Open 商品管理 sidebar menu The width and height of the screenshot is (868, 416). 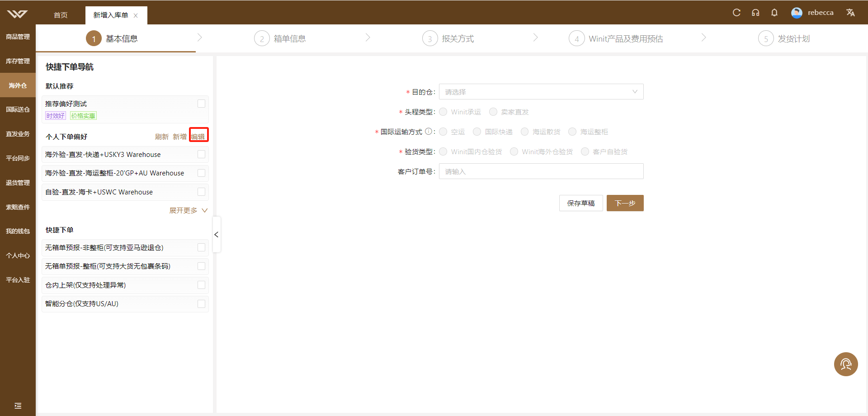coord(18,37)
